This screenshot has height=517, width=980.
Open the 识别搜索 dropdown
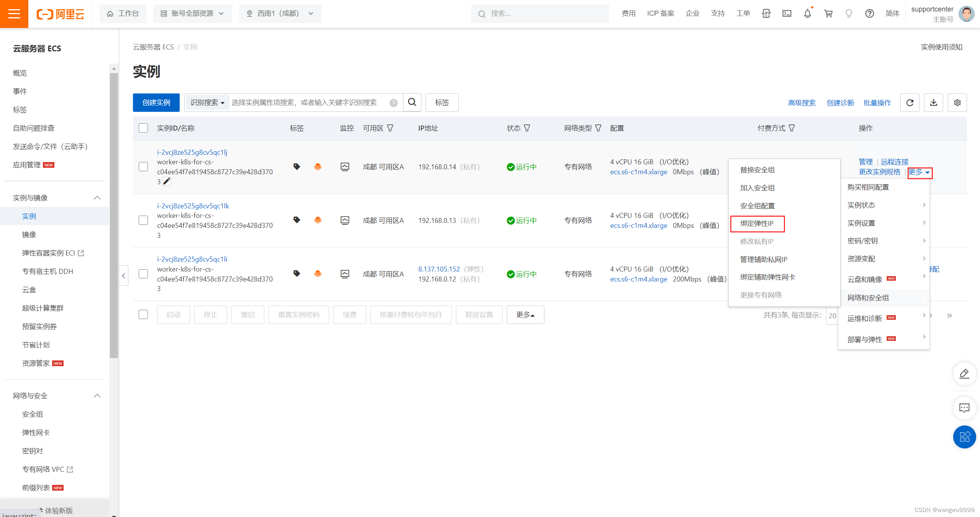pos(207,102)
